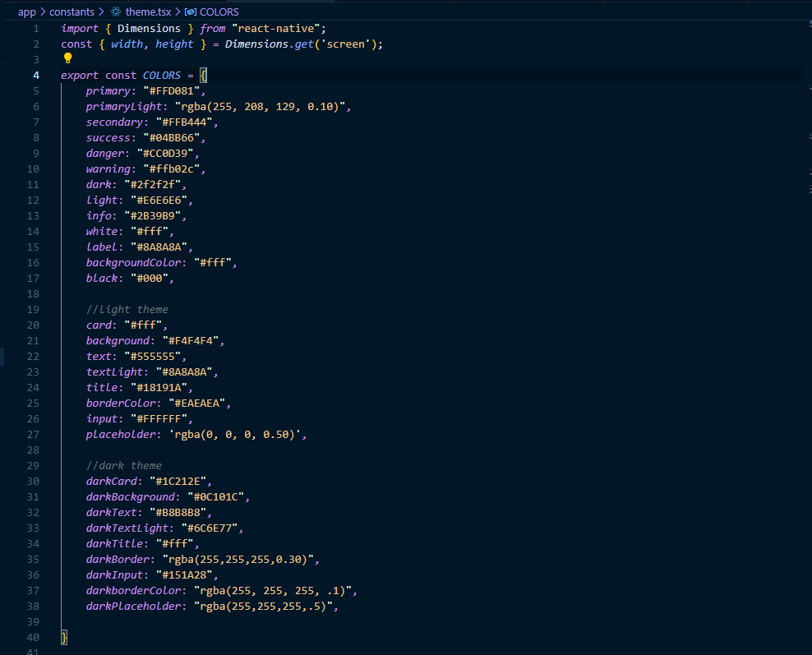
Task: Click the symbol icon before COLORS breadcrumb
Action: [191, 12]
